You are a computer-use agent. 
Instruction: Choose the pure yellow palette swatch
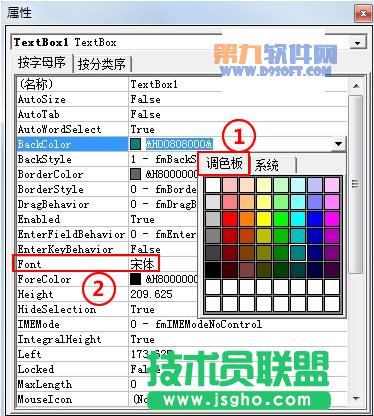264,219
